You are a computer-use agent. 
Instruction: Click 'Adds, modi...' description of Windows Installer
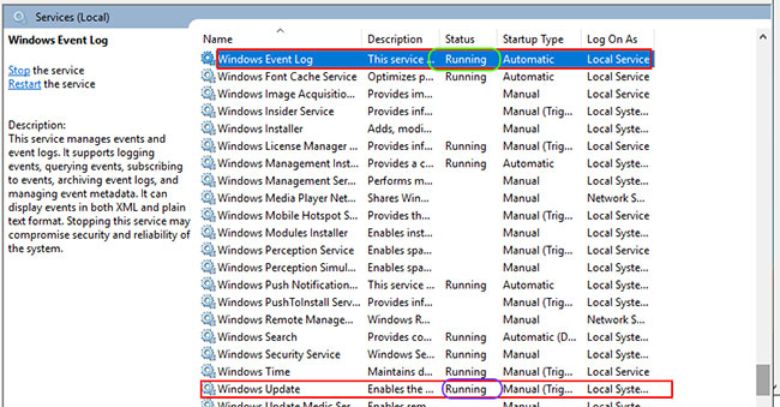pyautogui.click(x=399, y=129)
